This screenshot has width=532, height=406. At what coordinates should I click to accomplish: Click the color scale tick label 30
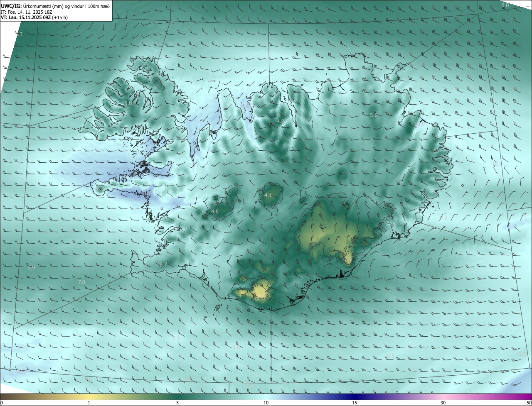(443, 403)
